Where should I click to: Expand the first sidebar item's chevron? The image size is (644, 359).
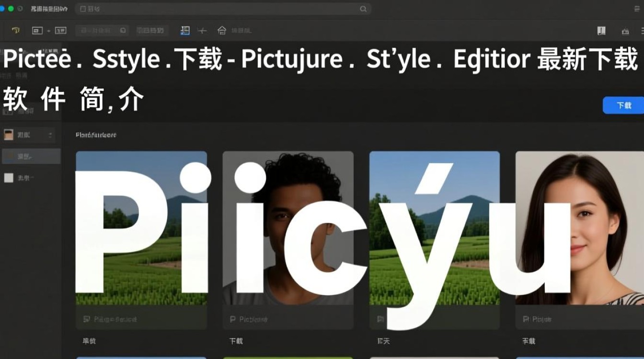tap(51, 135)
